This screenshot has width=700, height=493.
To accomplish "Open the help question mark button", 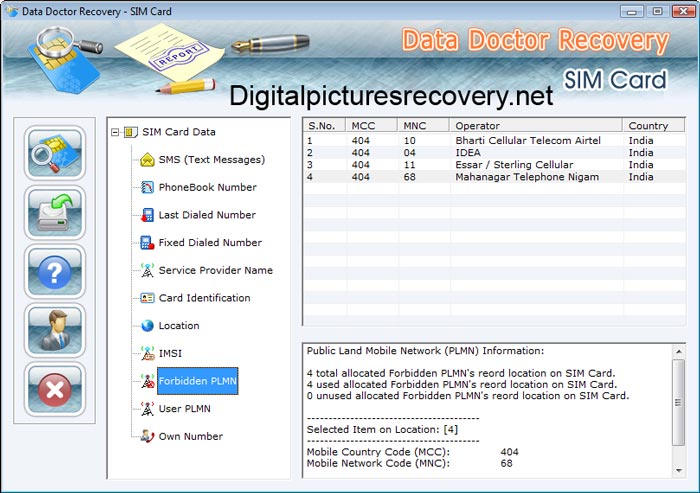I will point(55,271).
